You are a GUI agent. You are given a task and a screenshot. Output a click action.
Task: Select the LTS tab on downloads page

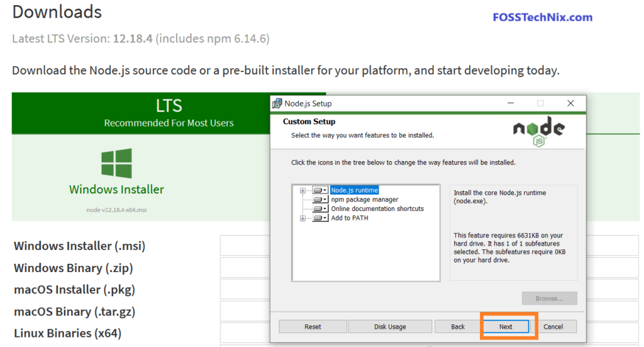pos(169,113)
